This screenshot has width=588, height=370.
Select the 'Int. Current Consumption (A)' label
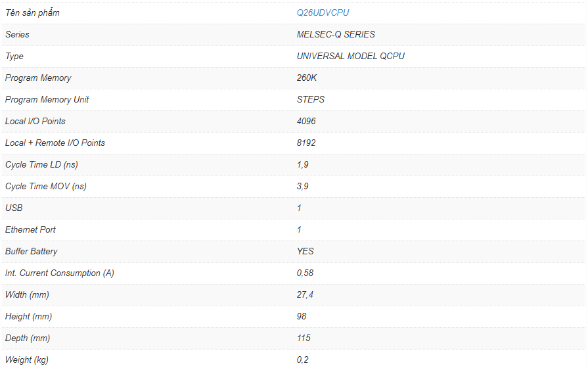pyautogui.click(x=60, y=273)
